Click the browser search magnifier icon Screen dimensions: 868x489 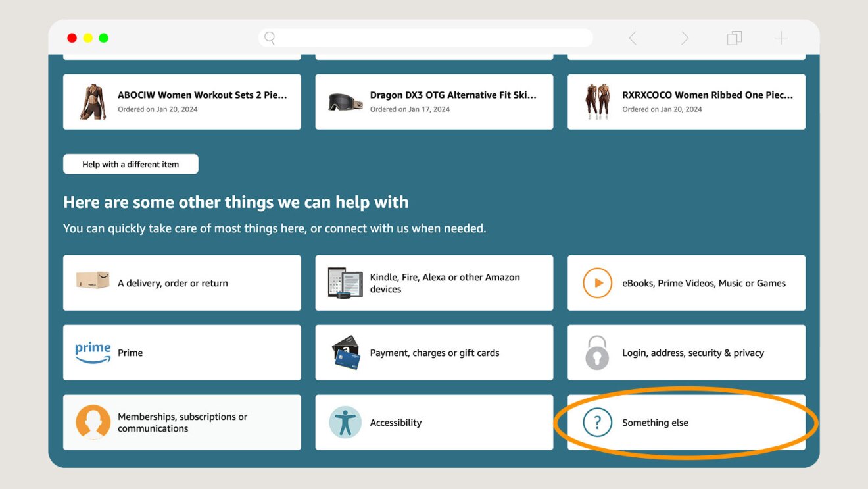(270, 38)
